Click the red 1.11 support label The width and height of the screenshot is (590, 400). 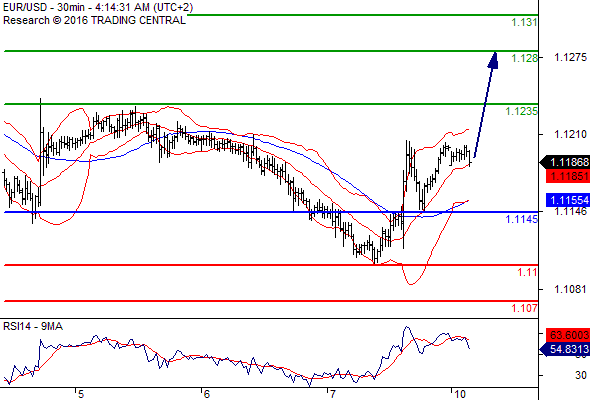pos(527,272)
